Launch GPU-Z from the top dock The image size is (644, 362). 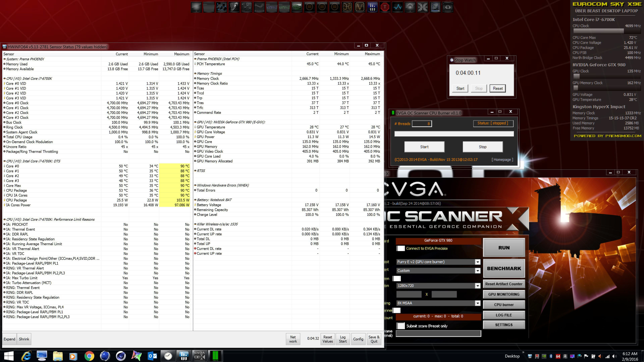point(284,7)
